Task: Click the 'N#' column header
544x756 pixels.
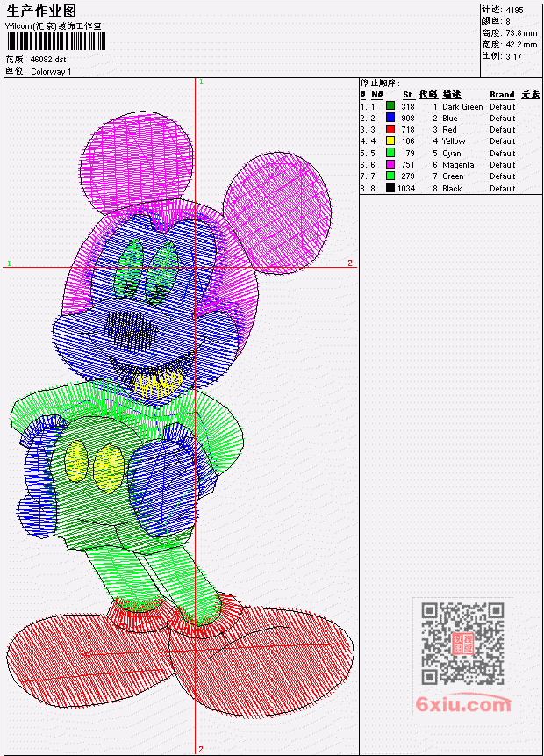Action: [x=376, y=95]
